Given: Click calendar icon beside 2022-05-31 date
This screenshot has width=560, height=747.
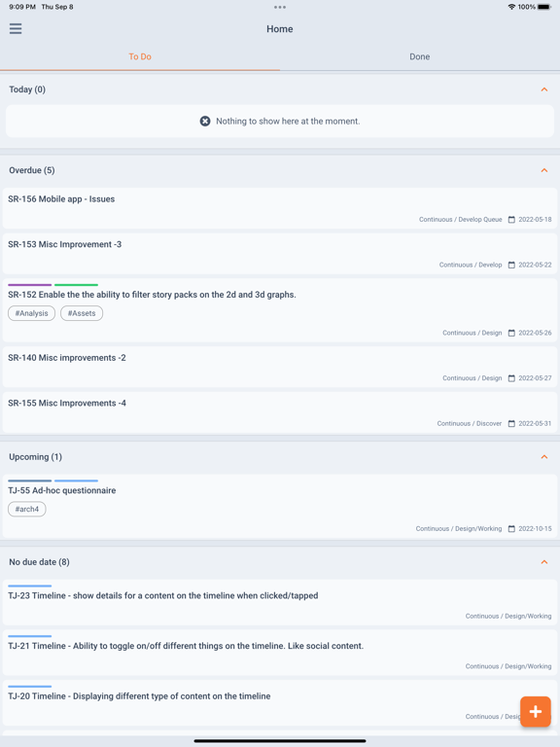Looking at the screenshot, I should click(x=511, y=423).
